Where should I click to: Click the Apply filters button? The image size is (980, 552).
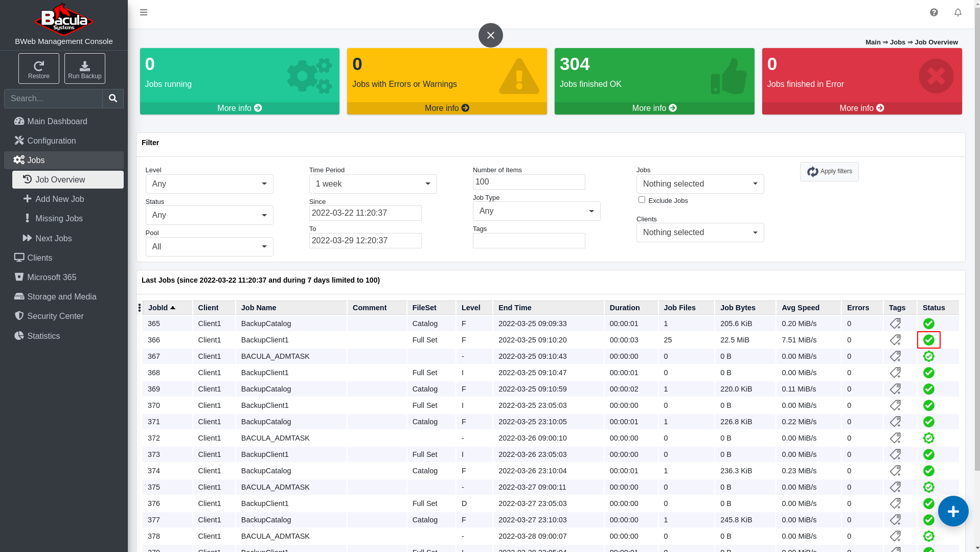click(x=829, y=172)
